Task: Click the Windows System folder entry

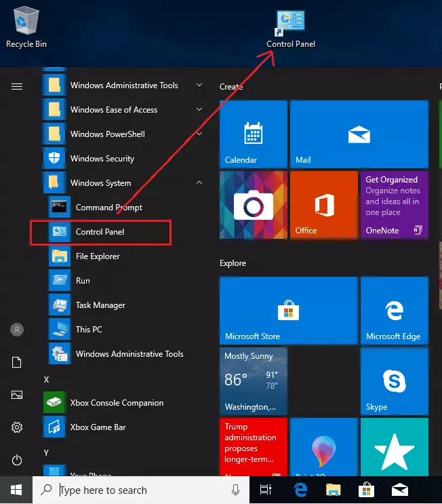Action: [123, 183]
